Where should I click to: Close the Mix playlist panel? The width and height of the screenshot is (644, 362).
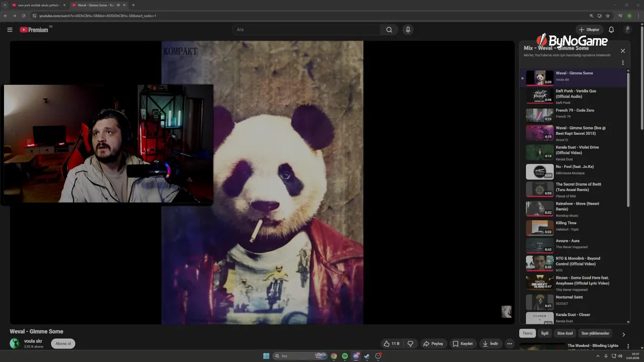tap(623, 51)
